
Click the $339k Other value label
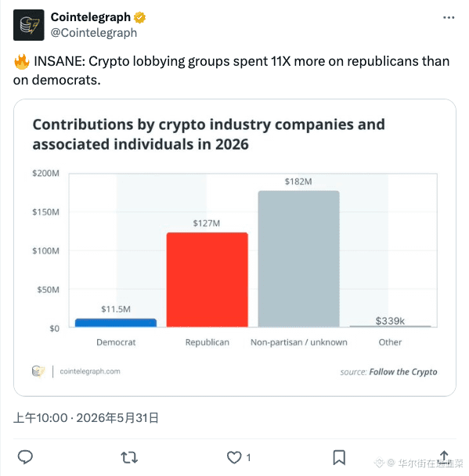tap(390, 321)
